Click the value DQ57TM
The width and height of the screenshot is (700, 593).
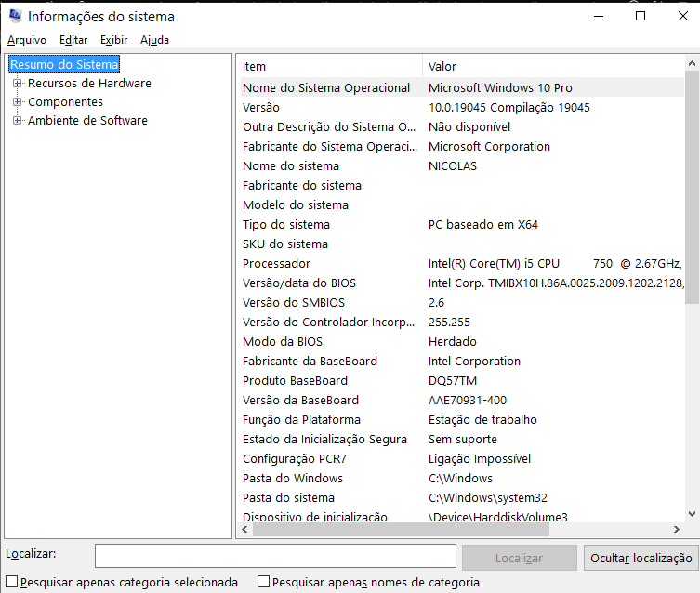tap(453, 380)
